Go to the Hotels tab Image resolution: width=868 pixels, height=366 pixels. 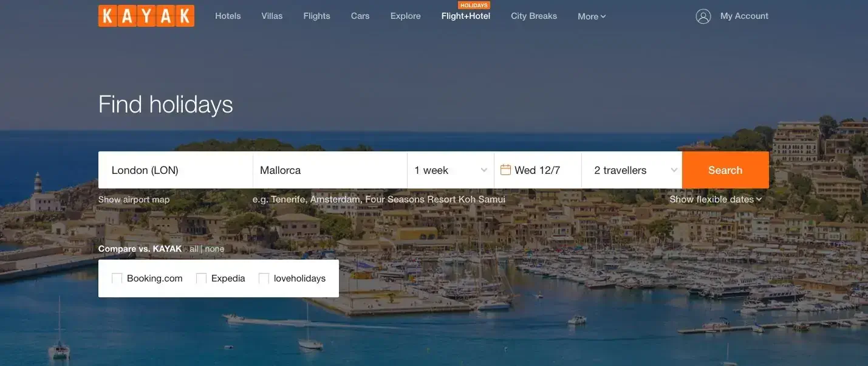point(228,16)
